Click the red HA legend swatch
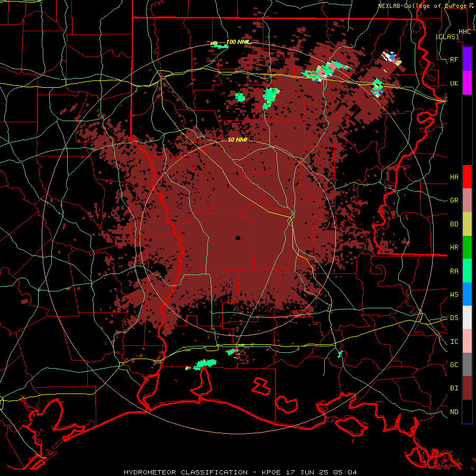The height and width of the screenshot is (476, 476). pos(467,177)
